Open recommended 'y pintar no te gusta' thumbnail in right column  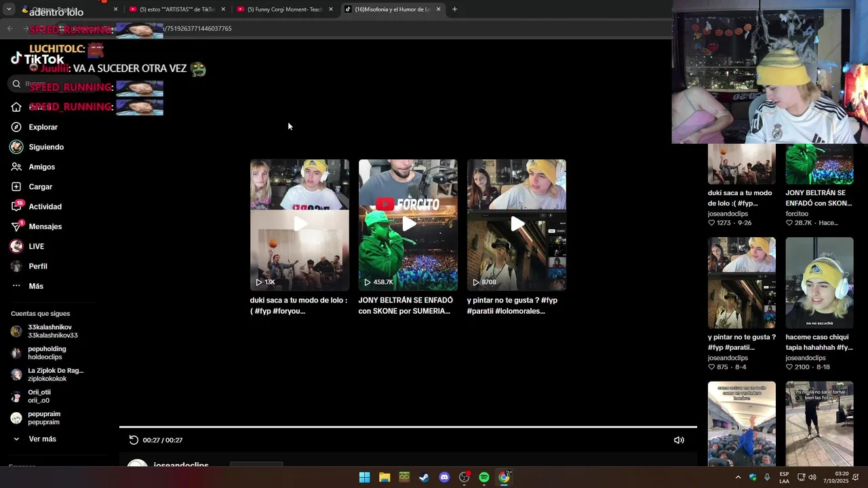[742, 283]
